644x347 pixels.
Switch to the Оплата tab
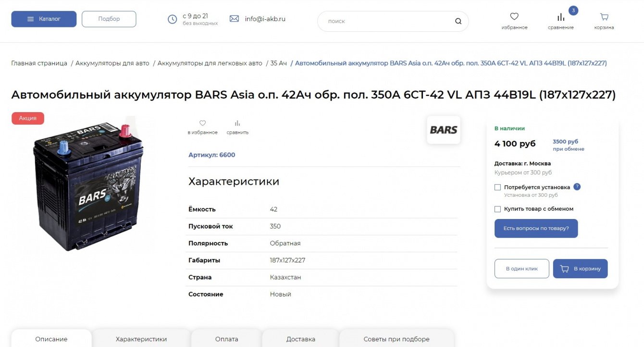tap(226, 338)
